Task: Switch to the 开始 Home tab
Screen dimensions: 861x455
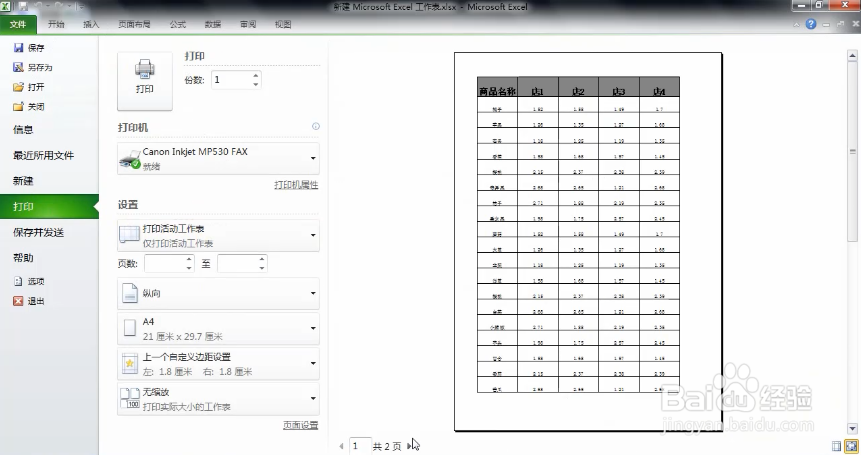Action: point(56,24)
